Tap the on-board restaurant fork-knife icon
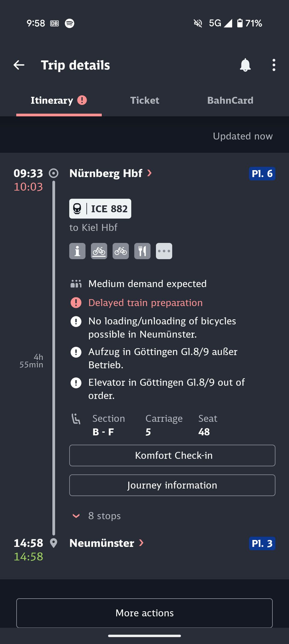The image size is (289, 644). [x=142, y=251]
